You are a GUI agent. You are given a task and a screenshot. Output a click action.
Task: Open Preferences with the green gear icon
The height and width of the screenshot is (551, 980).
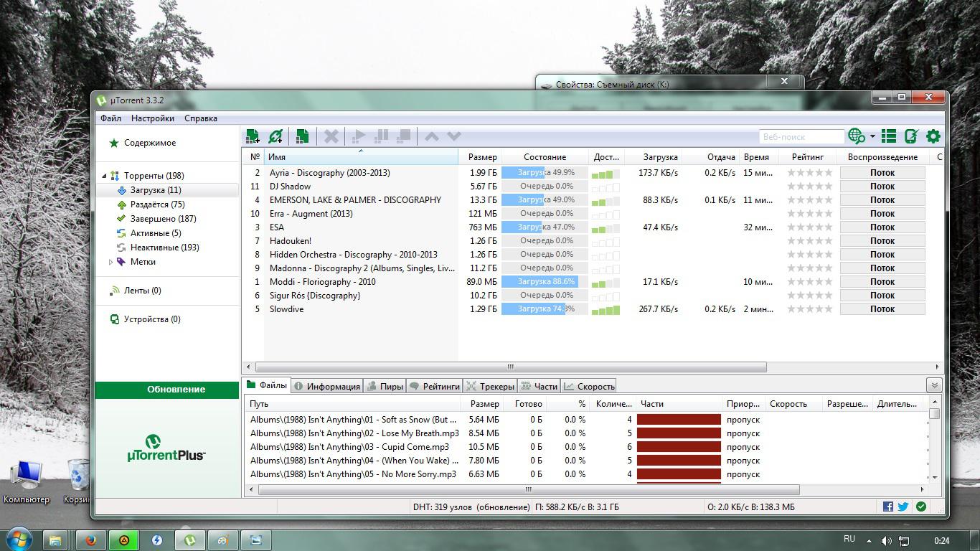tap(933, 136)
